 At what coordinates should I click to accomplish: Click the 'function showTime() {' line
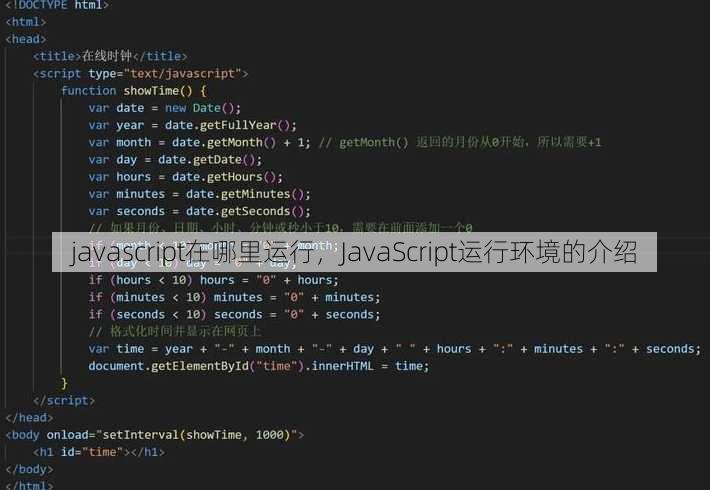[134, 91]
